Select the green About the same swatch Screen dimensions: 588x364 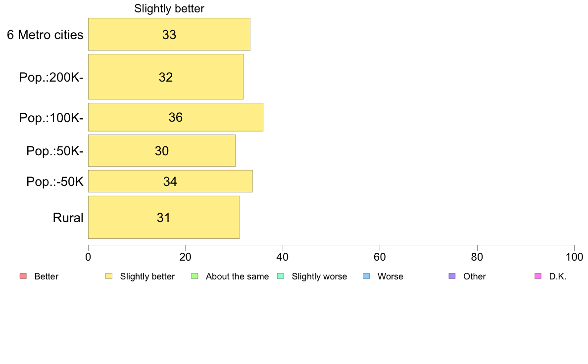pyautogui.click(x=195, y=276)
